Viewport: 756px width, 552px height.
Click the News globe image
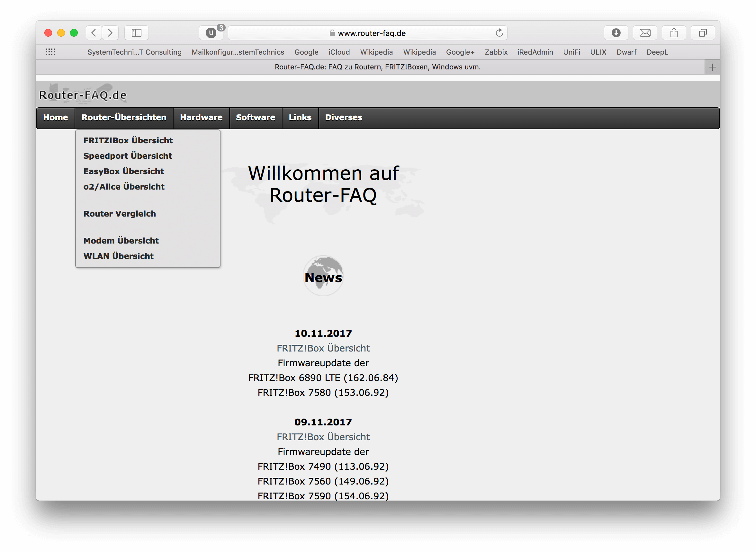pos(323,276)
